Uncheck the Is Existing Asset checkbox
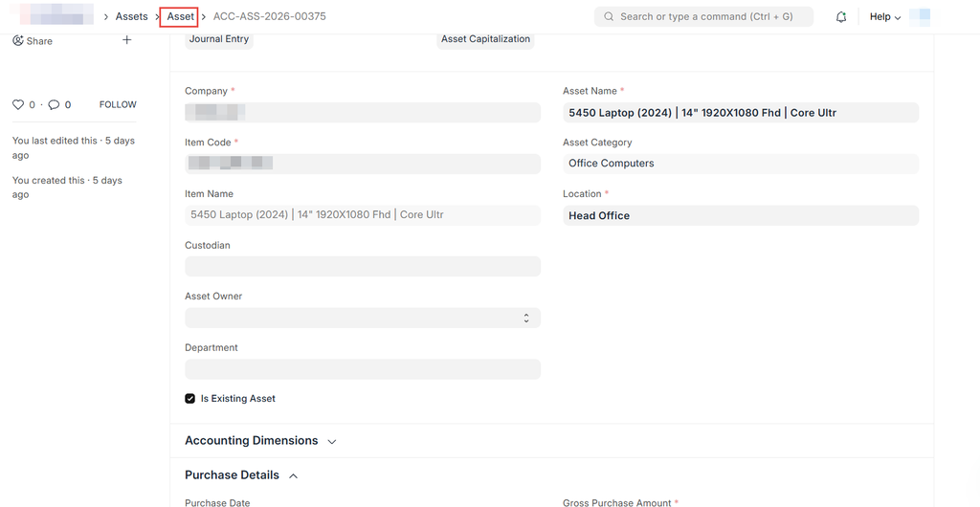 pos(190,398)
